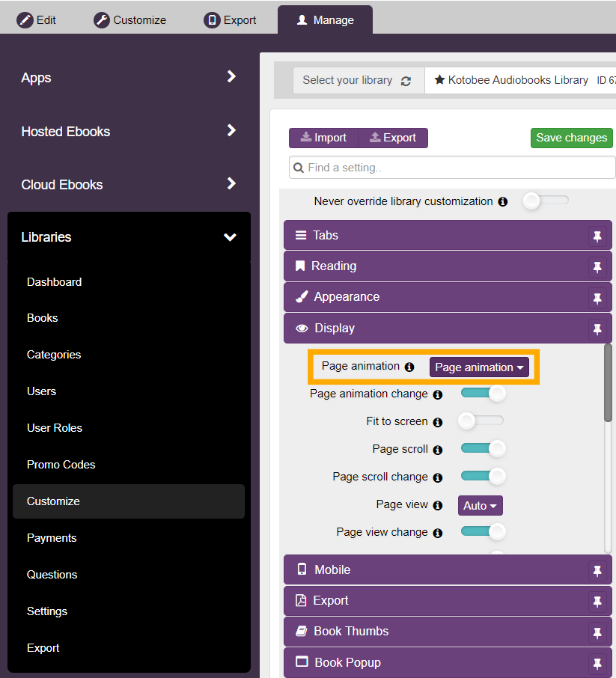Select the Manage tab
Viewport: 616px width, 678px height.
(x=326, y=20)
